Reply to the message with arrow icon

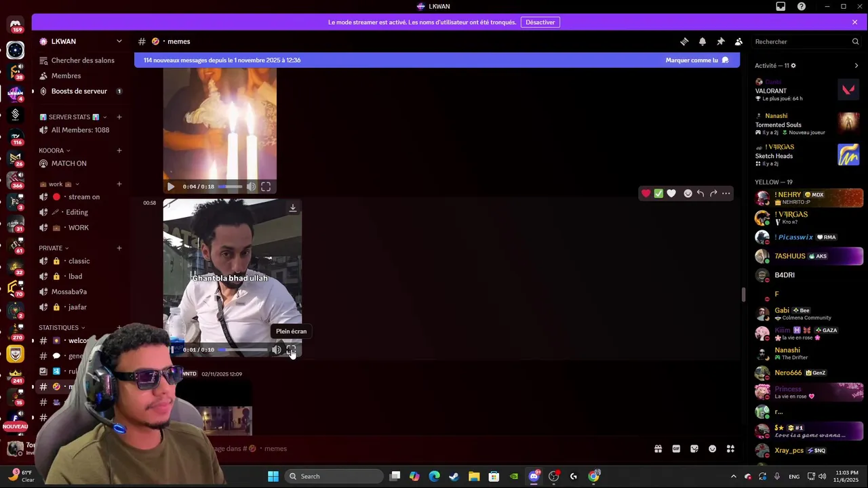point(701,193)
